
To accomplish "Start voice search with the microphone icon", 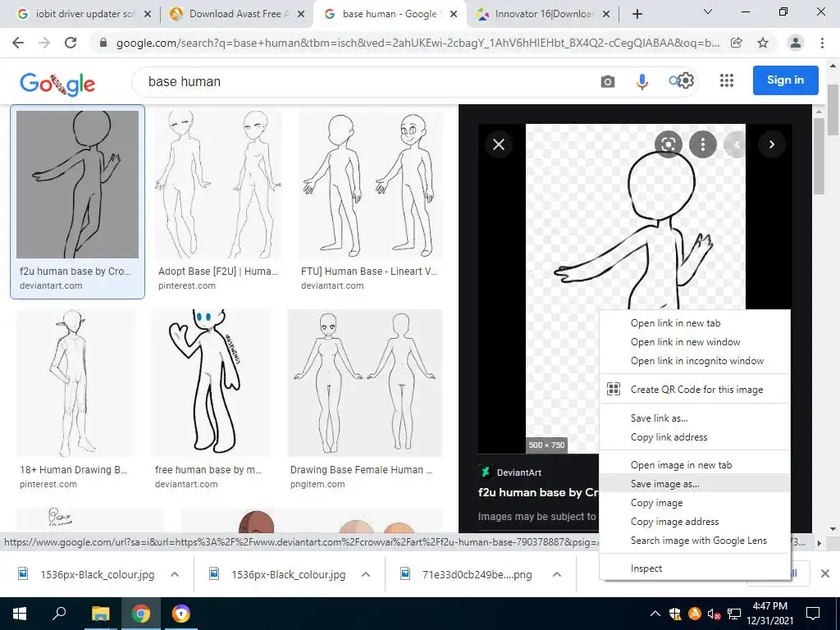I will pyautogui.click(x=641, y=81).
